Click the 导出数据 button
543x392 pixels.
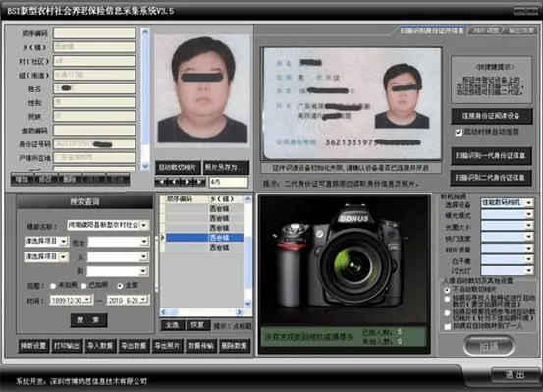pos(134,346)
